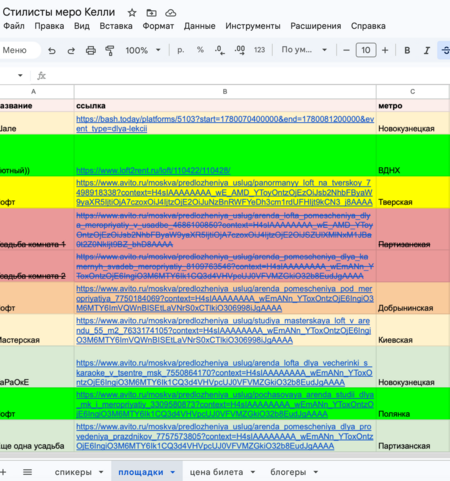
Task: Open the Файл menu
Action: pyautogui.click(x=14, y=26)
